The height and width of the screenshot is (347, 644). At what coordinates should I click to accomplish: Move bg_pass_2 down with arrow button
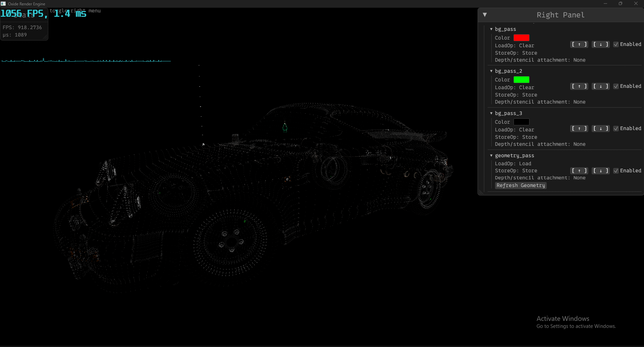click(601, 86)
